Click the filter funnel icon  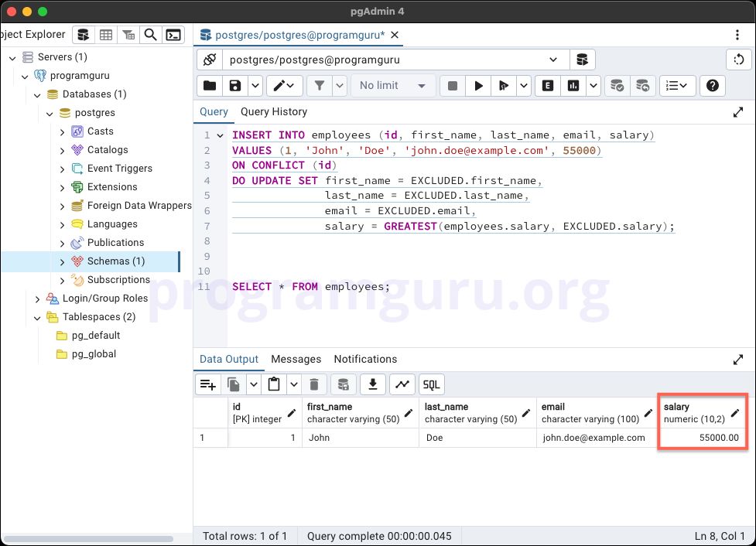coord(319,86)
